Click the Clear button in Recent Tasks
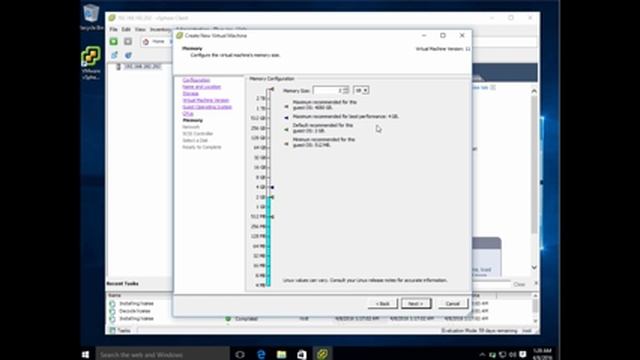Image resolution: width=640 pixels, height=360 pixels. click(519, 284)
